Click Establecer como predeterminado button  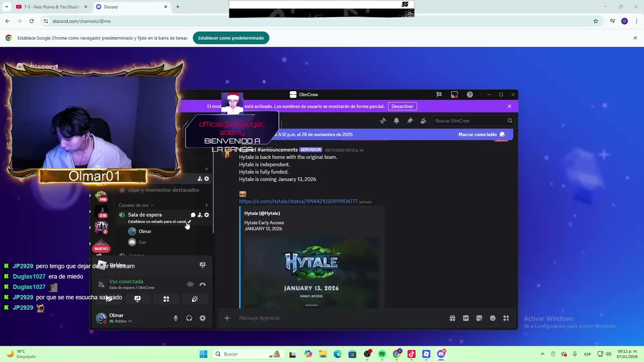(231, 38)
